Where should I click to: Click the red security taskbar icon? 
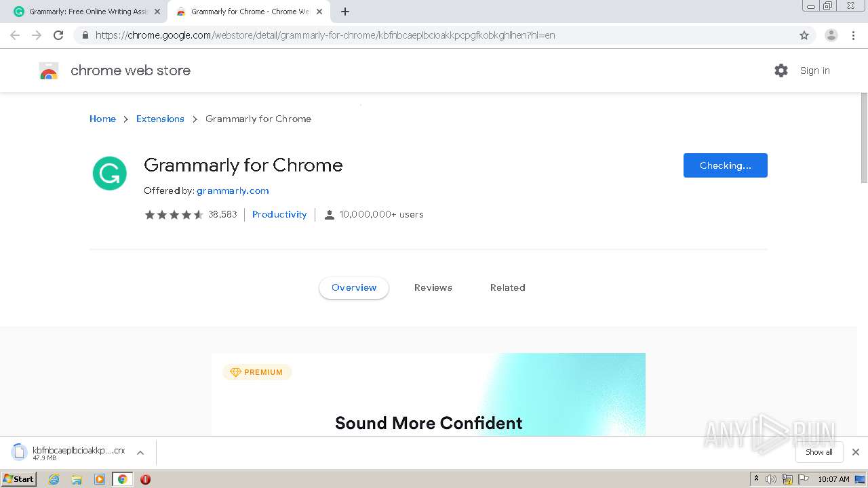coord(145,479)
